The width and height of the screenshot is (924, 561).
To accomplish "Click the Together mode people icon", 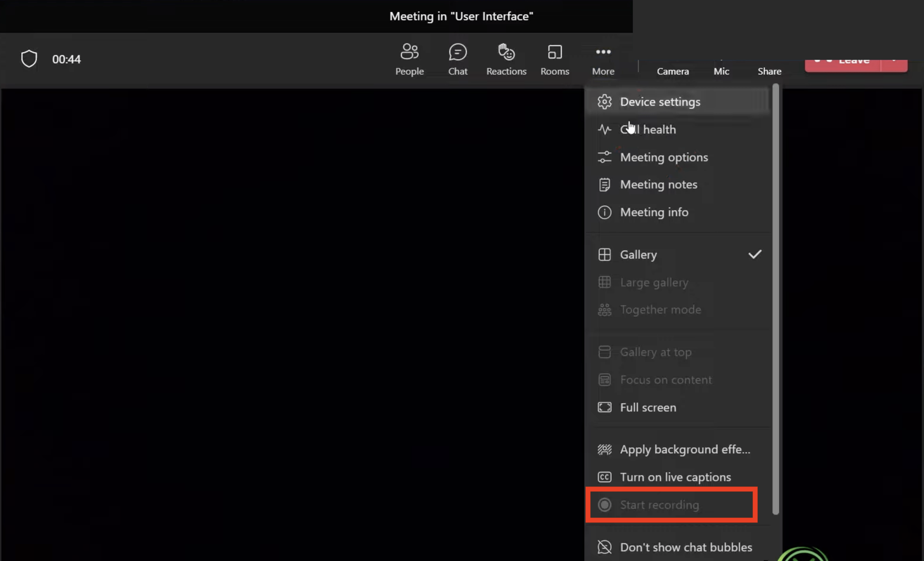I will [x=604, y=310].
